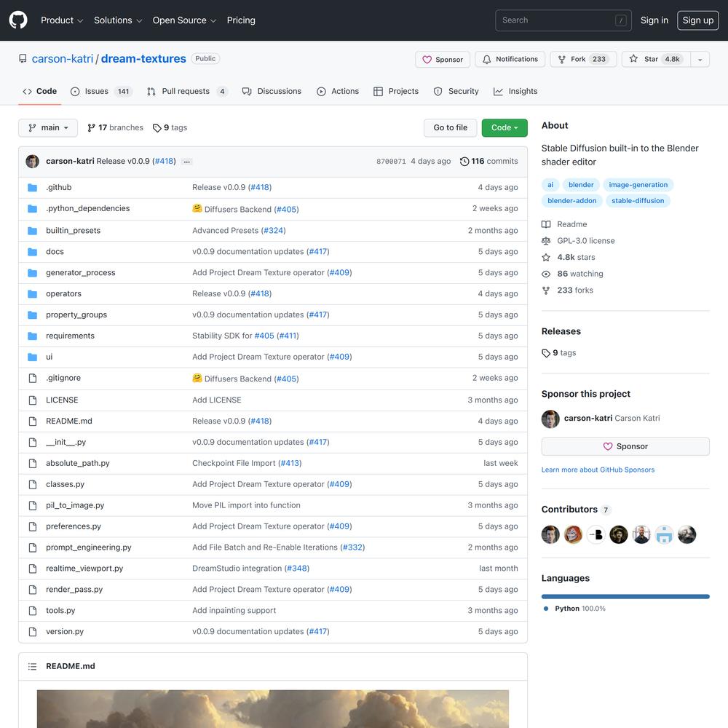Image resolution: width=728 pixels, height=728 pixels.
Task: Click the folder icon for operators
Action: [33, 294]
